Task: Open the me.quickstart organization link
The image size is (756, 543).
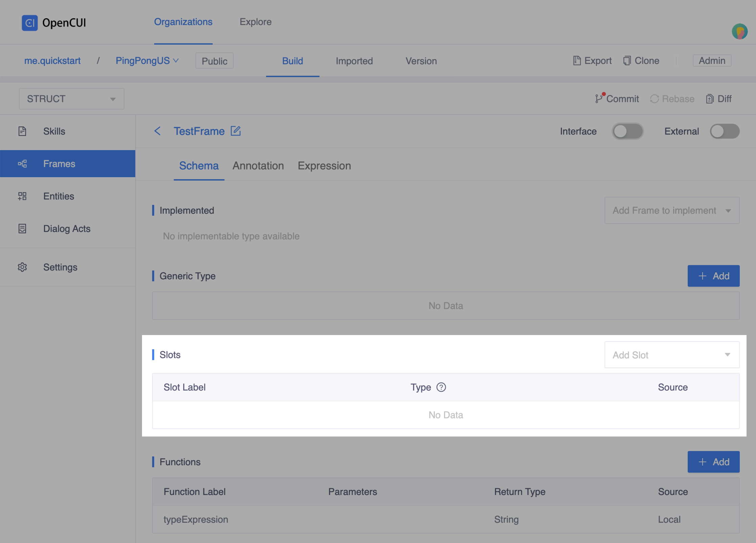Action: [x=52, y=61]
